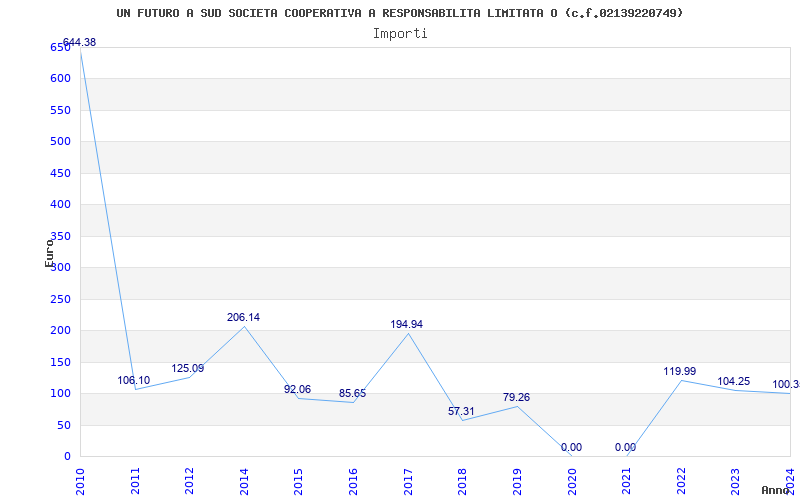The height and width of the screenshot is (500, 800).
Task: Click the 250 y-axis tick label
Action: coord(60,299)
